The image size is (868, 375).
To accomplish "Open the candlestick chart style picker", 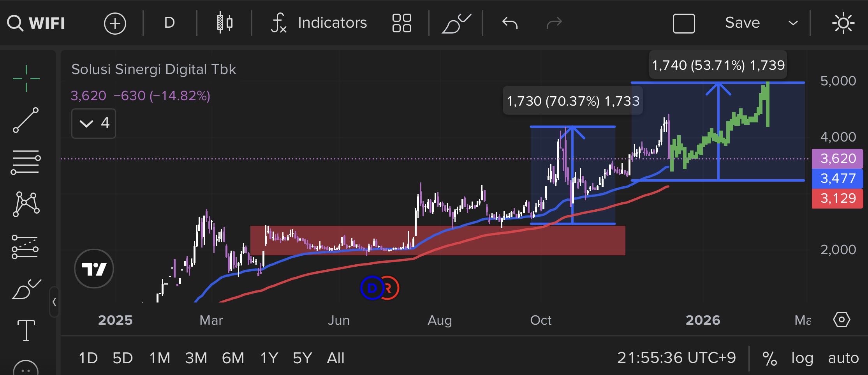I will [225, 23].
